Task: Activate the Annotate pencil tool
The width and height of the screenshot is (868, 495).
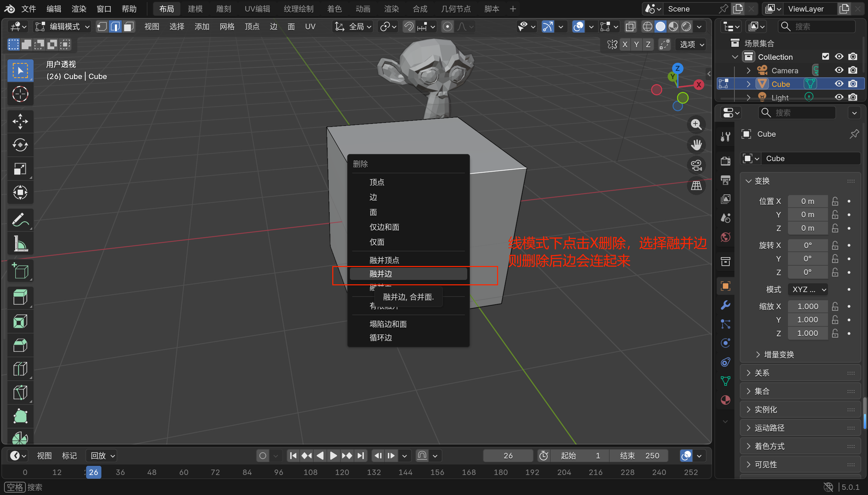Action: point(20,220)
